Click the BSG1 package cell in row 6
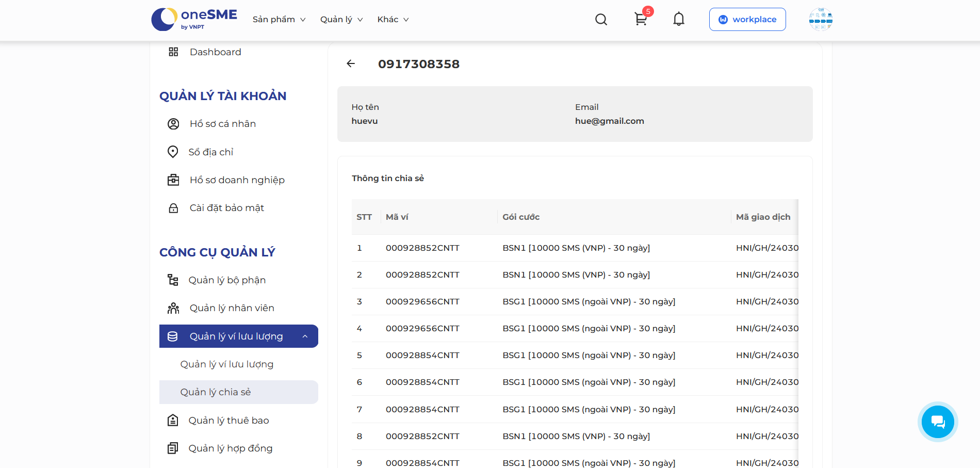The width and height of the screenshot is (980, 468). pyautogui.click(x=589, y=382)
